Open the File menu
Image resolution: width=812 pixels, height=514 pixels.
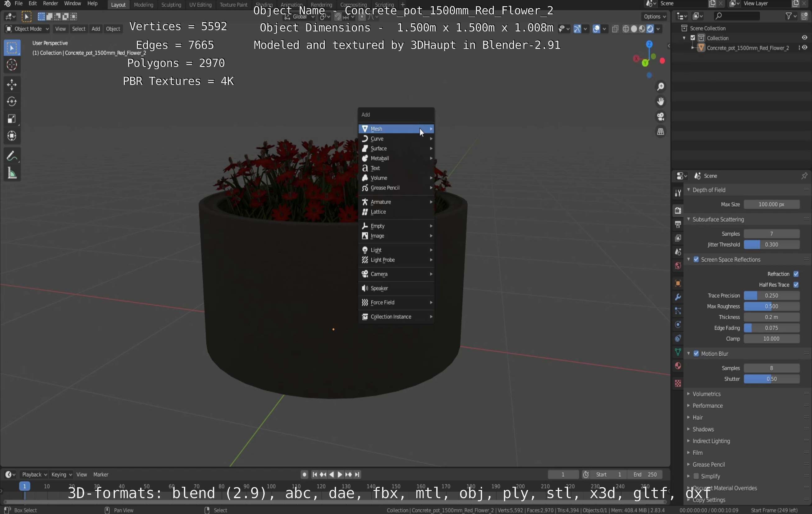click(19, 4)
